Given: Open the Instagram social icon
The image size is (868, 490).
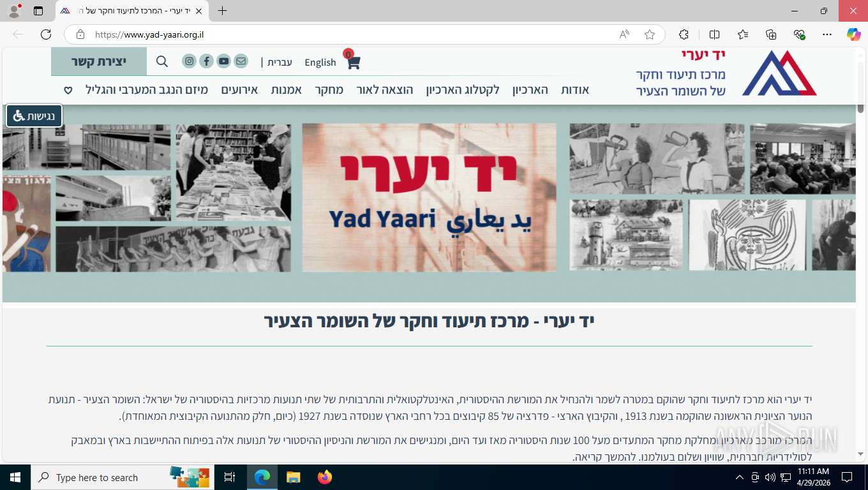Looking at the screenshot, I should pos(190,61).
